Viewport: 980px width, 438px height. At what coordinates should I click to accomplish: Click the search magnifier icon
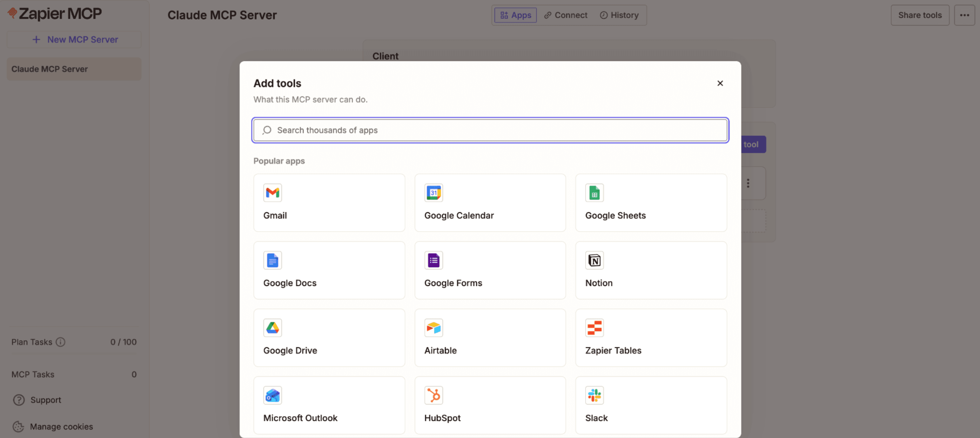267,130
